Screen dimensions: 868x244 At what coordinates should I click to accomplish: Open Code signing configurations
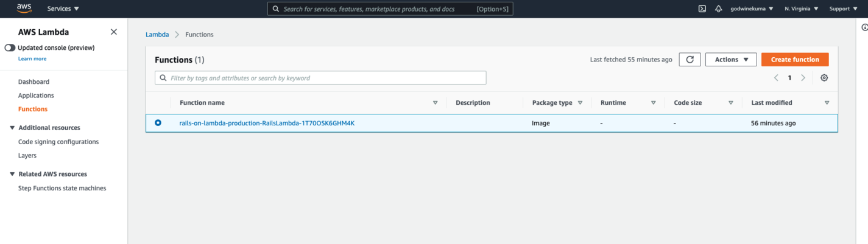click(x=58, y=142)
